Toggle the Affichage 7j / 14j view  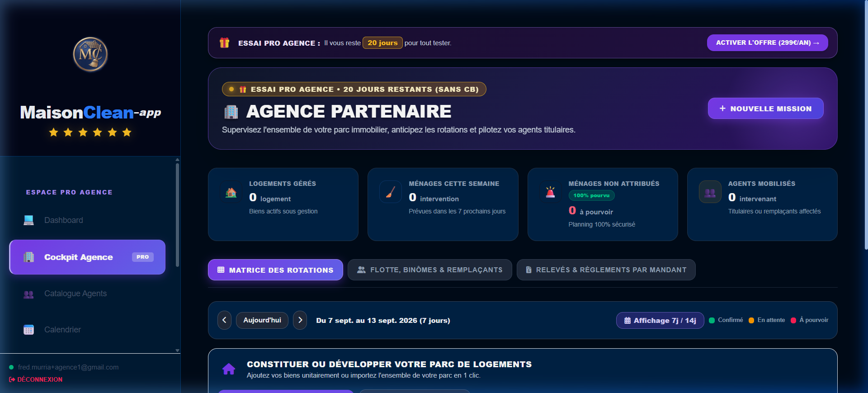[660, 320]
